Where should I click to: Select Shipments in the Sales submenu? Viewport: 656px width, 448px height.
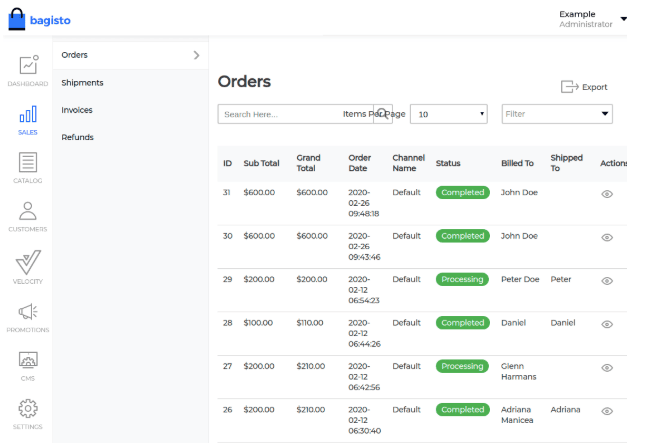82,83
